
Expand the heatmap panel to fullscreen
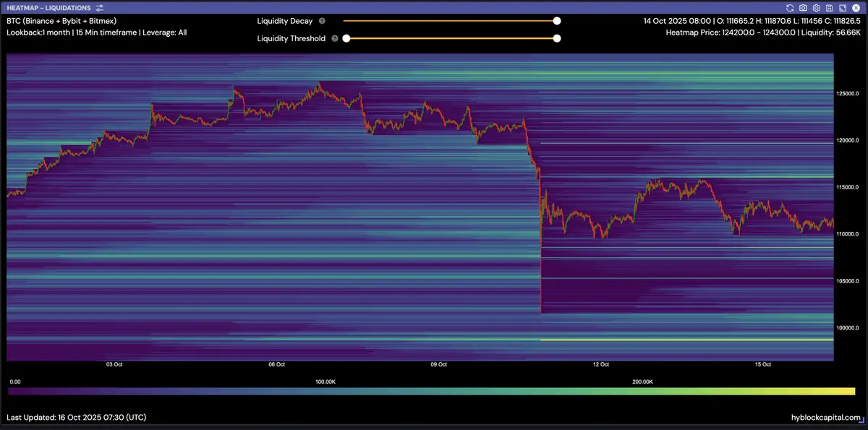pyautogui.click(x=843, y=8)
